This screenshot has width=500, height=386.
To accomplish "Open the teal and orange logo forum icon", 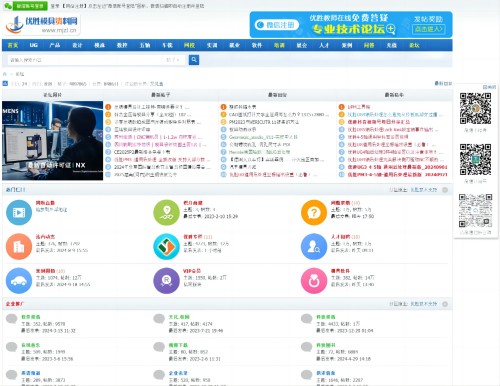I will (x=166, y=247).
